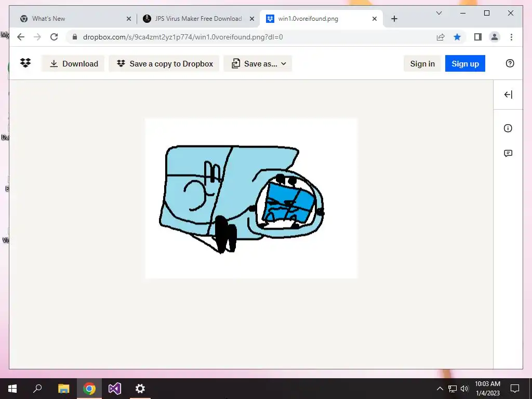Open the comments icon in sidebar
Viewport: 532px width, 399px height.
tap(508, 153)
